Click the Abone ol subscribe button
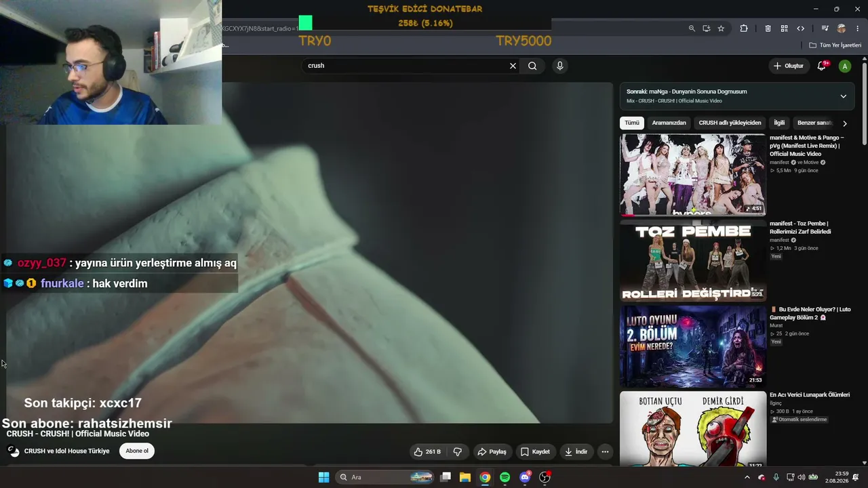Image resolution: width=868 pixels, height=488 pixels. (137, 451)
